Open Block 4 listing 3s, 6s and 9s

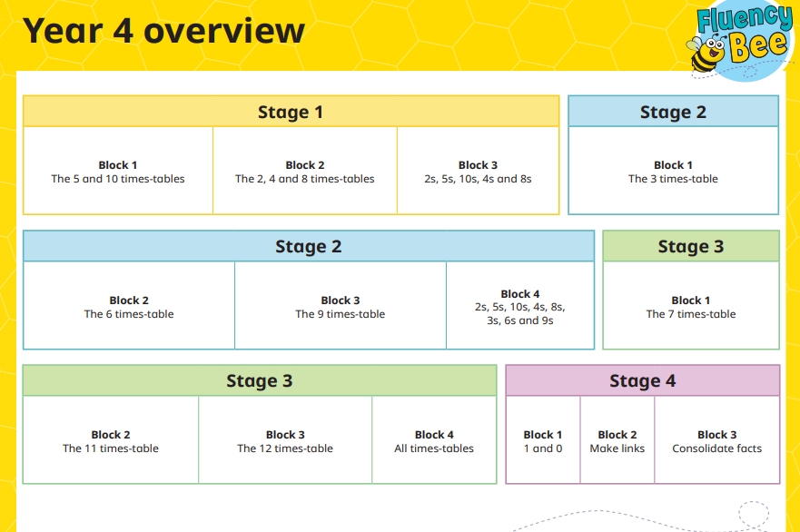[x=520, y=307]
